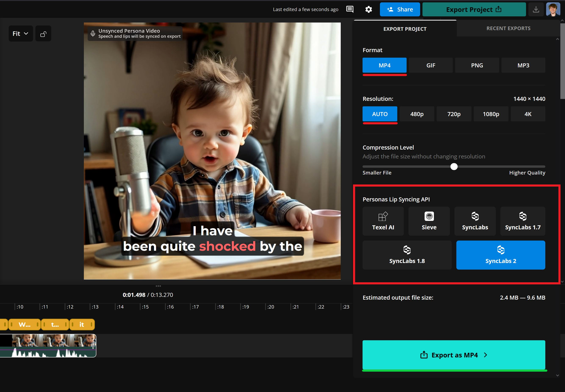Click the canvas lock icon

43,34
